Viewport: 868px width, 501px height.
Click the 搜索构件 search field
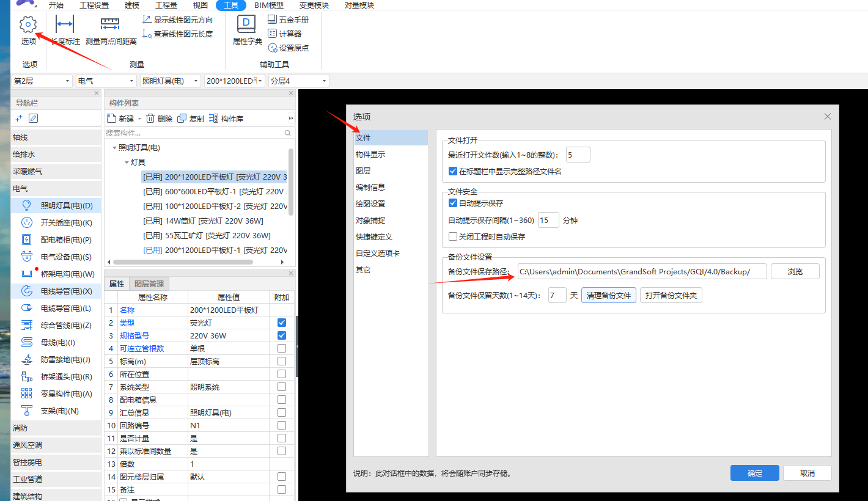pyautogui.click(x=199, y=133)
